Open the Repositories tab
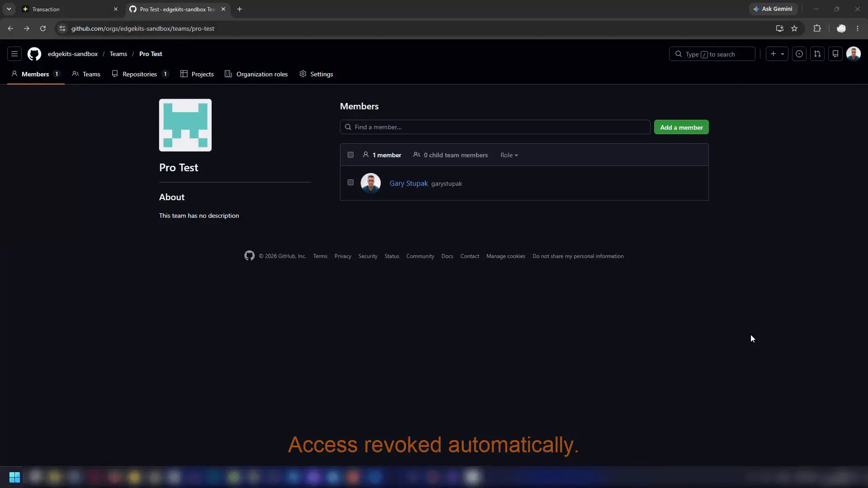 click(x=140, y=74)
